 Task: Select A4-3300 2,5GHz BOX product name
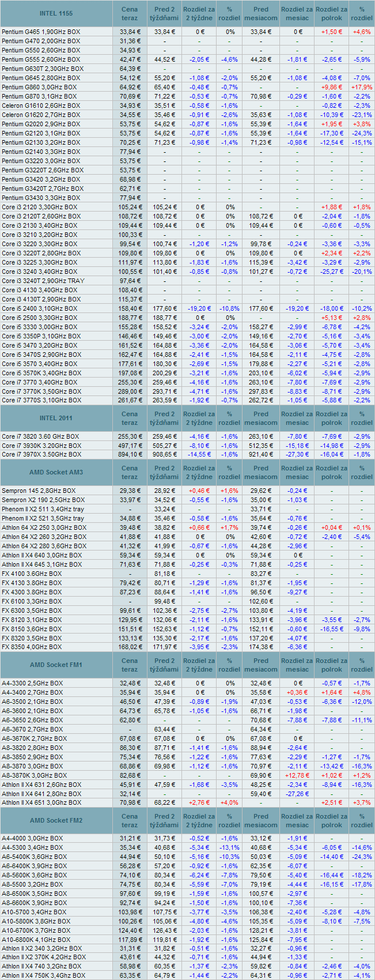(x=32, y=683)
